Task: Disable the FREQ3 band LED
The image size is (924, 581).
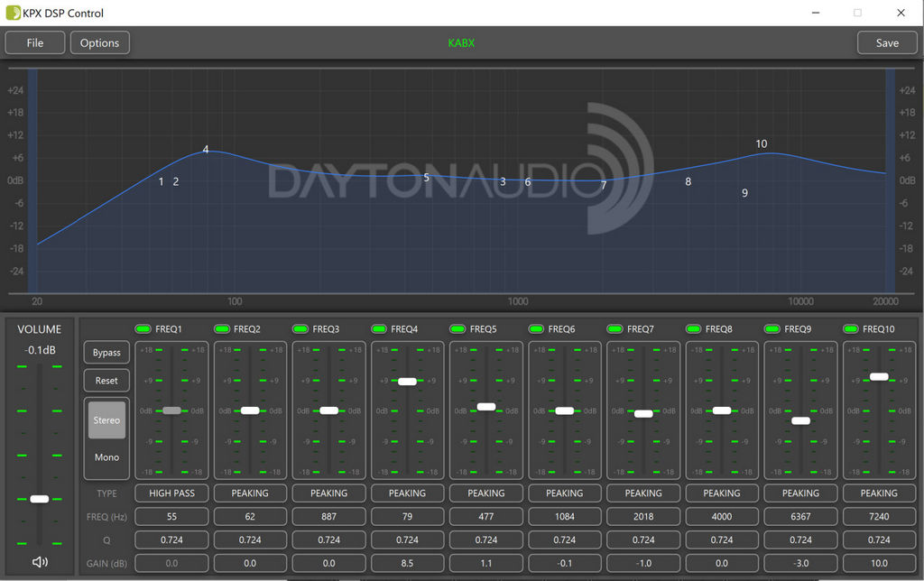Action: 300,328
